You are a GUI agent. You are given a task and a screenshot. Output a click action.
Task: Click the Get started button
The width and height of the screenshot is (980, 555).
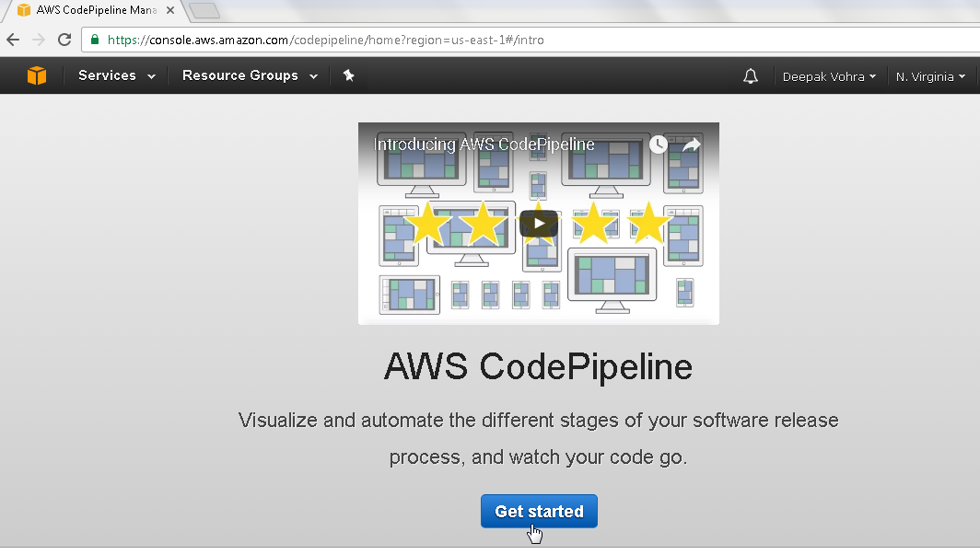[x=539, y=512]
